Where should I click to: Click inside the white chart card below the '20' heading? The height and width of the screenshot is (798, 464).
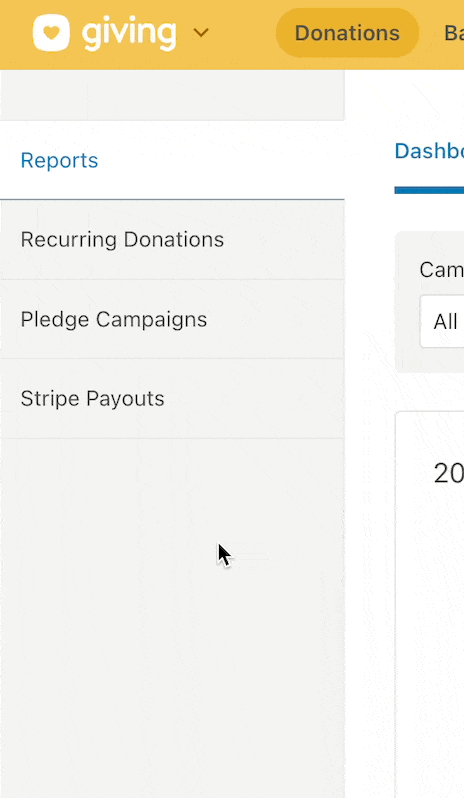[x=430, y=636]
